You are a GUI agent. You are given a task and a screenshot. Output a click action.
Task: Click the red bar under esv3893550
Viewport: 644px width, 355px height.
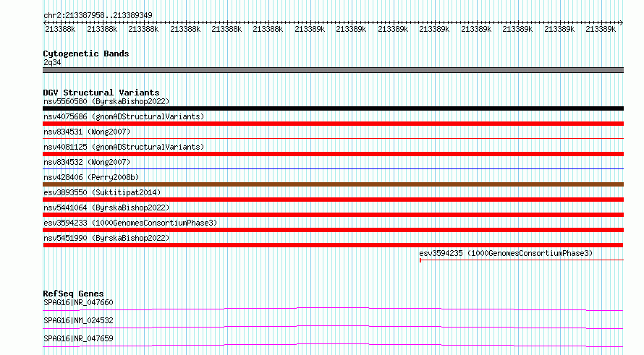click(333, 200)
